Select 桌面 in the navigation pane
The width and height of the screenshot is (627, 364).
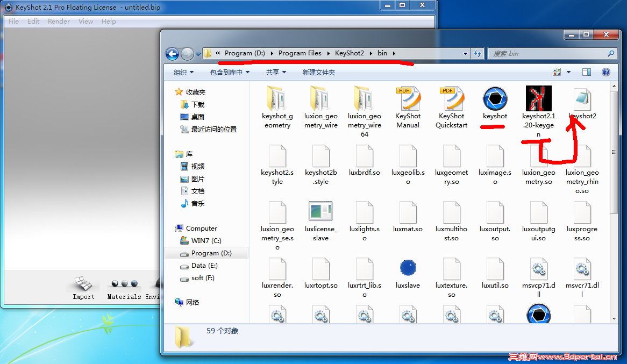[x=193, y=117]
